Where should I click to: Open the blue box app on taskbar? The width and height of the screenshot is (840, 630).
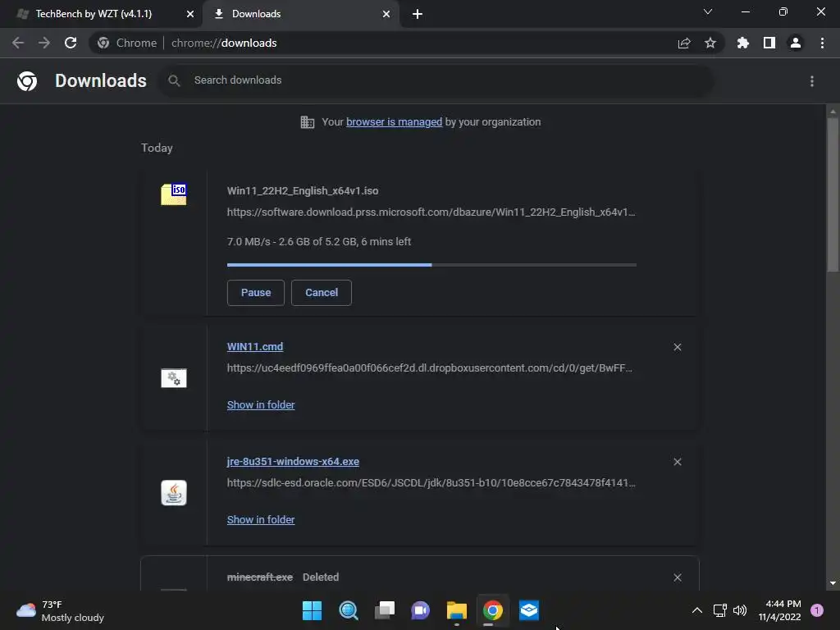529,610
